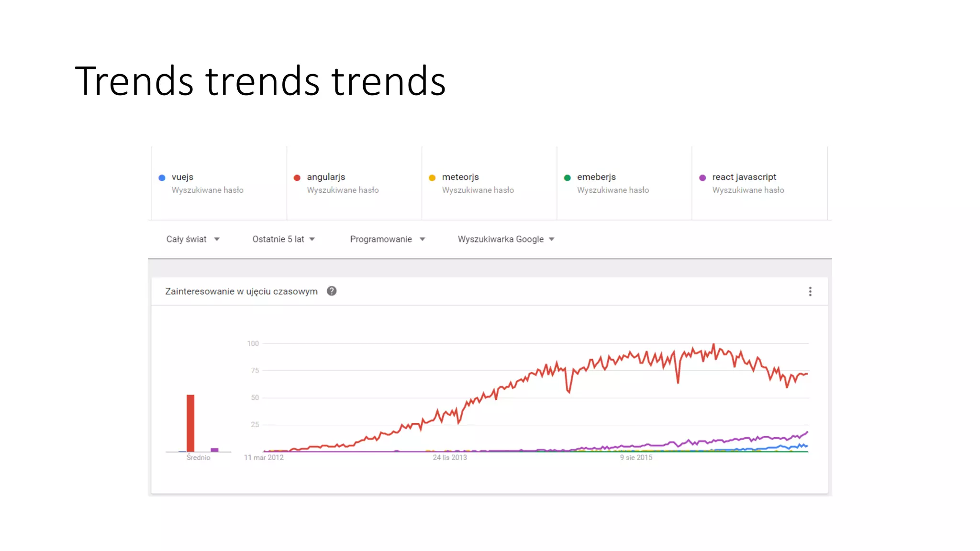The image size is (980, 551).
Task: Open the Programowanie category dropdown
Action: (388, 239)
